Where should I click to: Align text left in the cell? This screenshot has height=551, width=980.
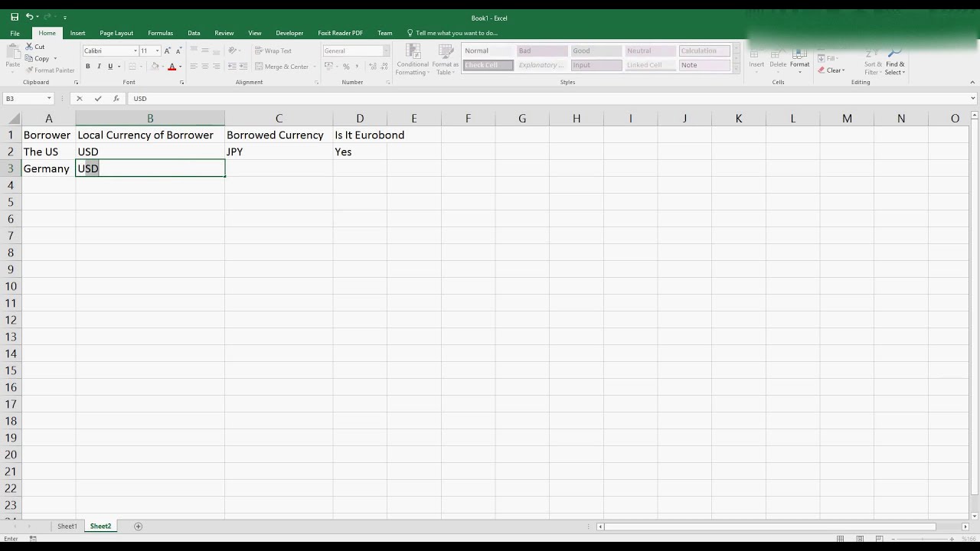[x=194, y=67]
